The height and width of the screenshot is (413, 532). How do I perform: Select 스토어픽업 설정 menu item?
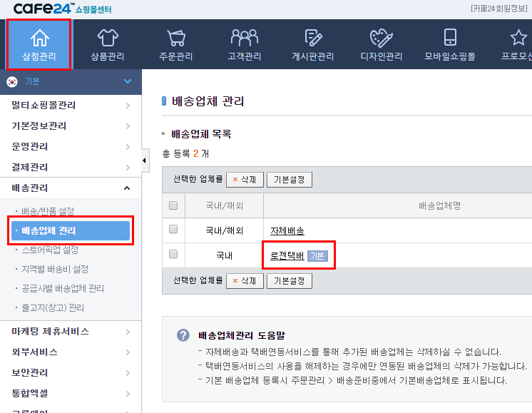click(50, 250)
